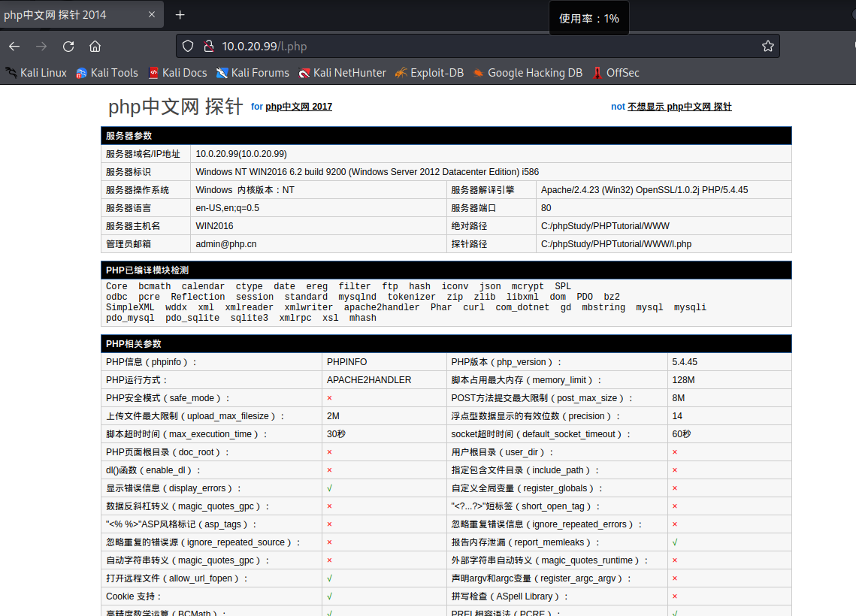Image resolution: width=856 pixels, height=616 pixels.
Task: Click the insecure connection padlock icon
Action: 208,47
